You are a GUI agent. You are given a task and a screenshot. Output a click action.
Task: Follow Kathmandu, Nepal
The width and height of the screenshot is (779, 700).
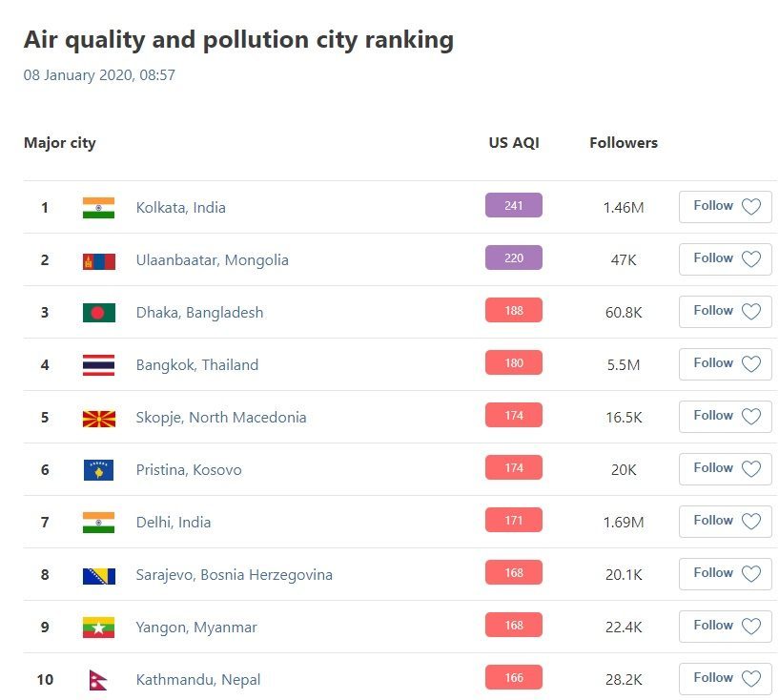tap(725, 679)
